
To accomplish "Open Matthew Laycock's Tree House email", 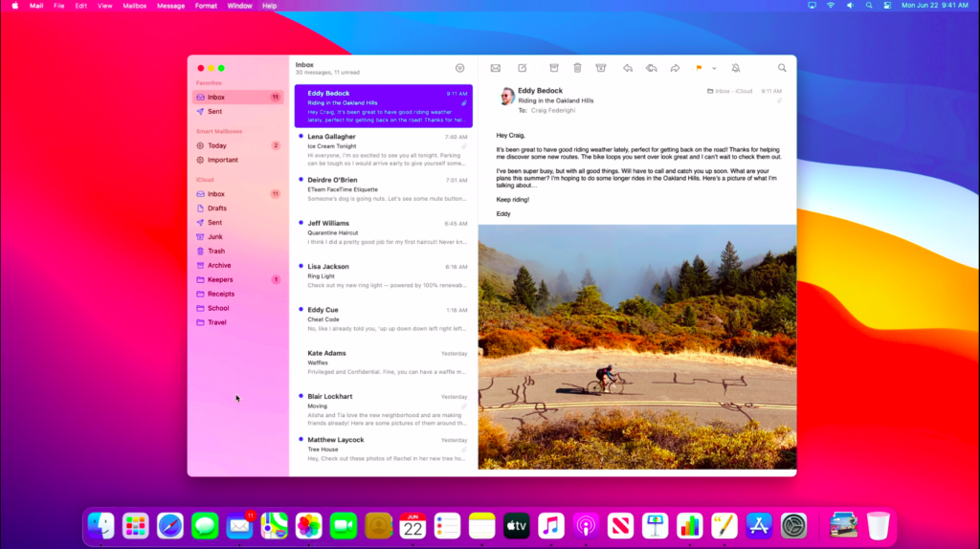I will 383,452.
